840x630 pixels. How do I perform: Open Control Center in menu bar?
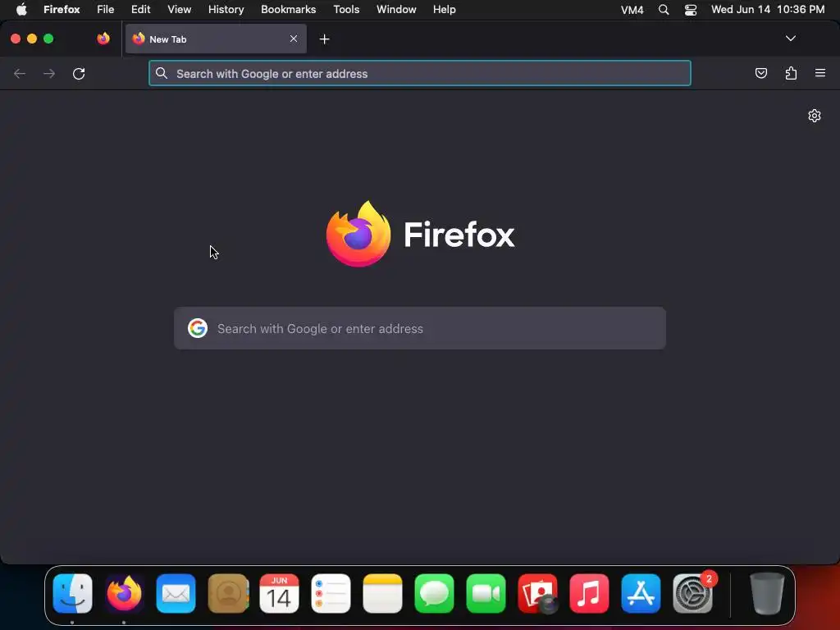691,10
